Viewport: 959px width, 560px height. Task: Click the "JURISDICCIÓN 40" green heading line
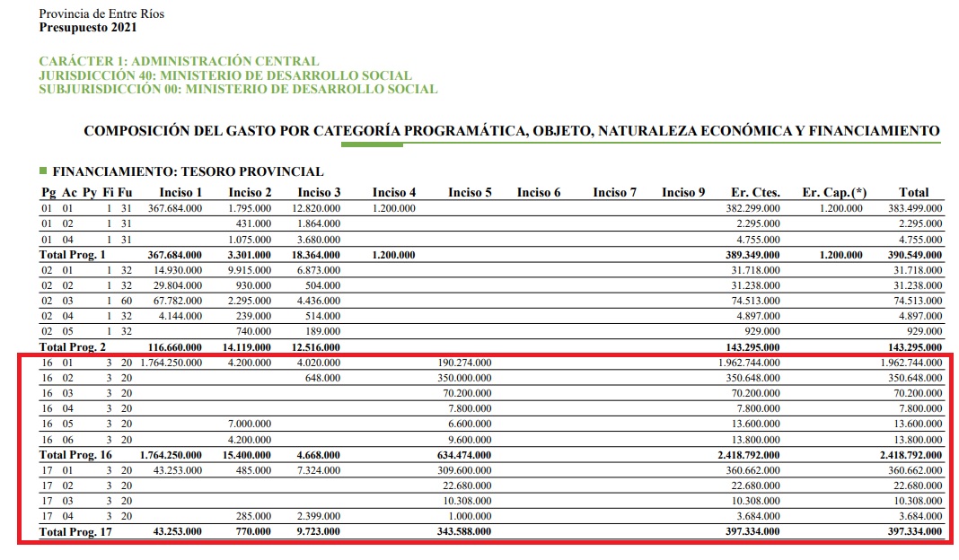coord(225,75)
